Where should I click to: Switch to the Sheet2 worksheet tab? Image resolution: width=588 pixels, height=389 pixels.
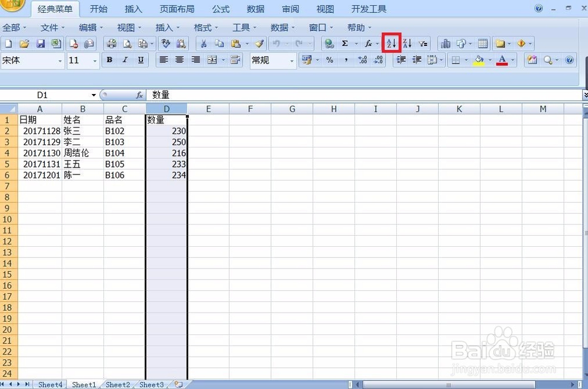coord(118,384)
